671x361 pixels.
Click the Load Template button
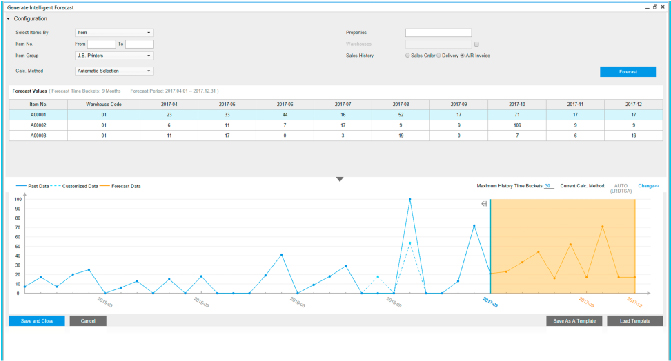pyautogui.click(x=635, y=321)
